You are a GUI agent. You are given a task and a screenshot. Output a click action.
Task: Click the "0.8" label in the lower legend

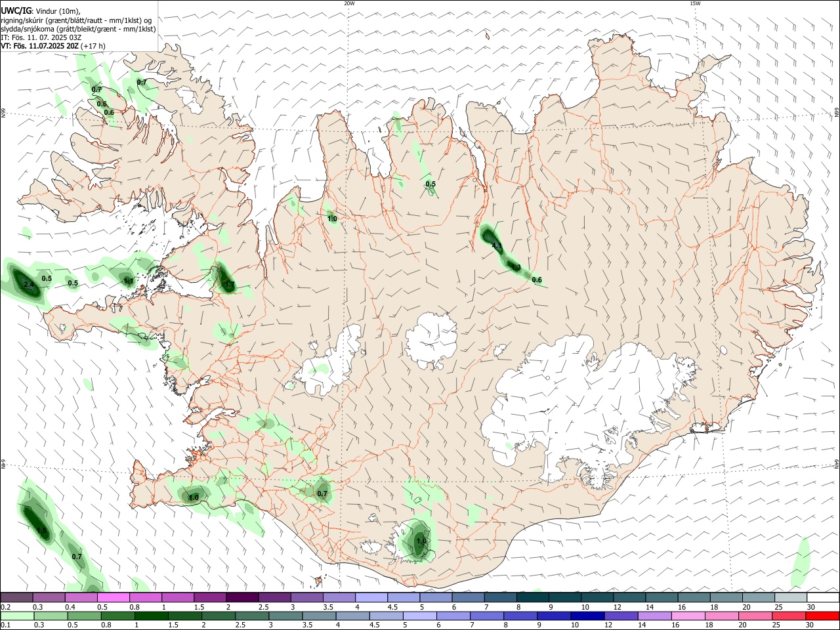tap(106, 625)
